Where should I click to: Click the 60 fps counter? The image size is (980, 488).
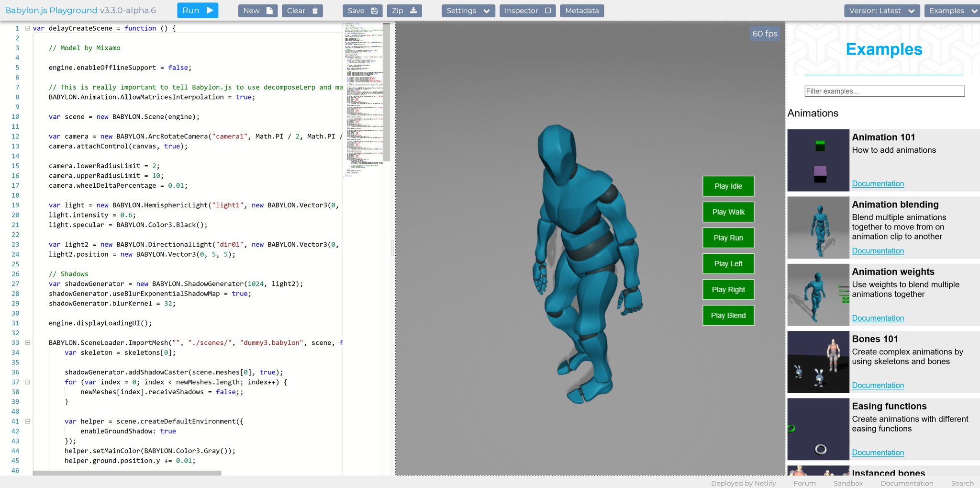(765, 34)
